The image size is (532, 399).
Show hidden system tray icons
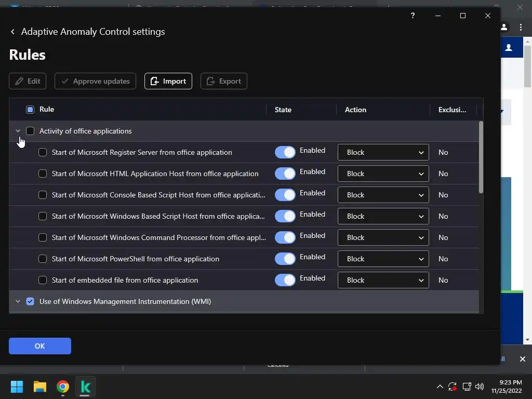[x=440, y=387]
